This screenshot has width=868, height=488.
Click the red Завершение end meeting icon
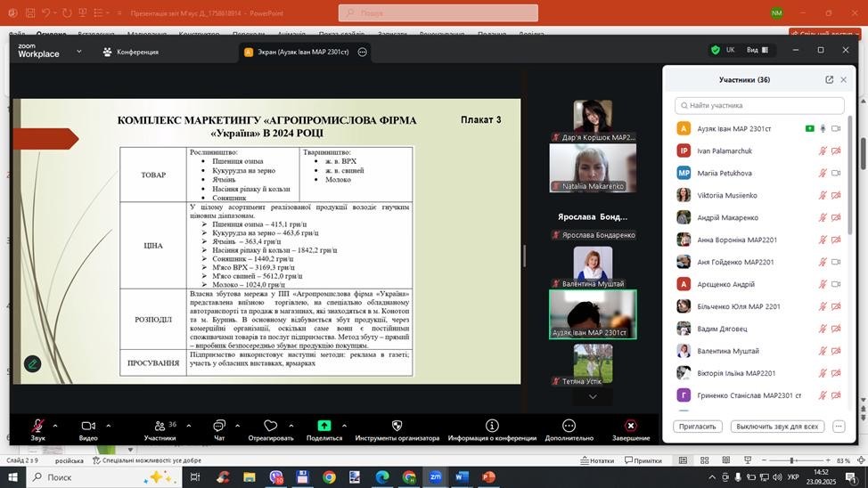(x=630, y=426)
